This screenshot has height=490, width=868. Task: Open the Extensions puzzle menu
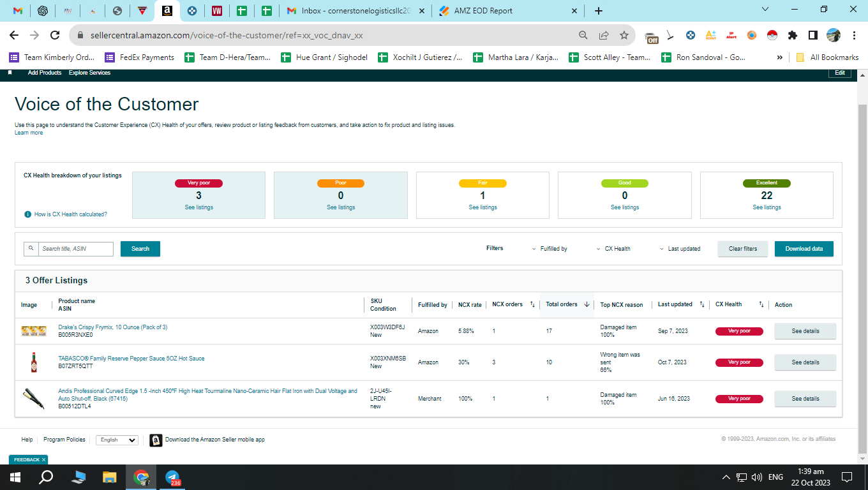(793, 35)
